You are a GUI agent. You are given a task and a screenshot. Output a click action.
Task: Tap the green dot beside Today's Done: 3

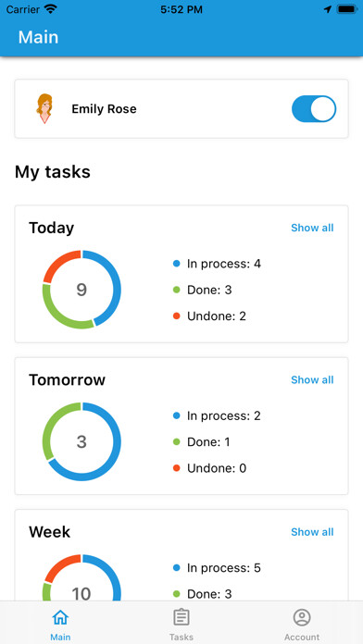pos(176,290)
